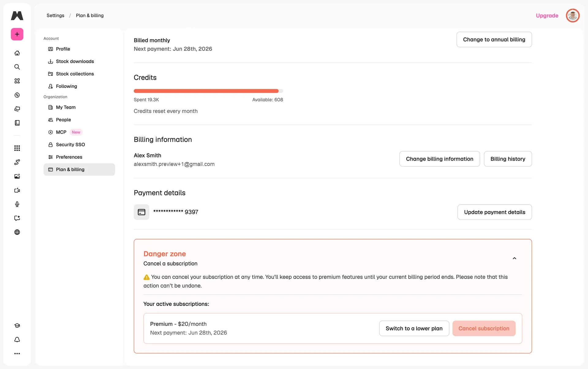
Task: Click Change billing information button
Action: (439, 159)
